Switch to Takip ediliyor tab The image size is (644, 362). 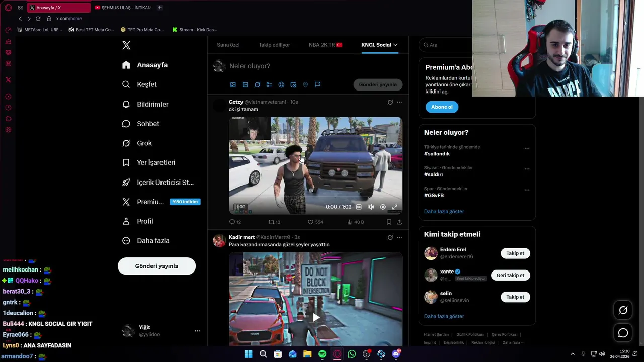(274, 45)
